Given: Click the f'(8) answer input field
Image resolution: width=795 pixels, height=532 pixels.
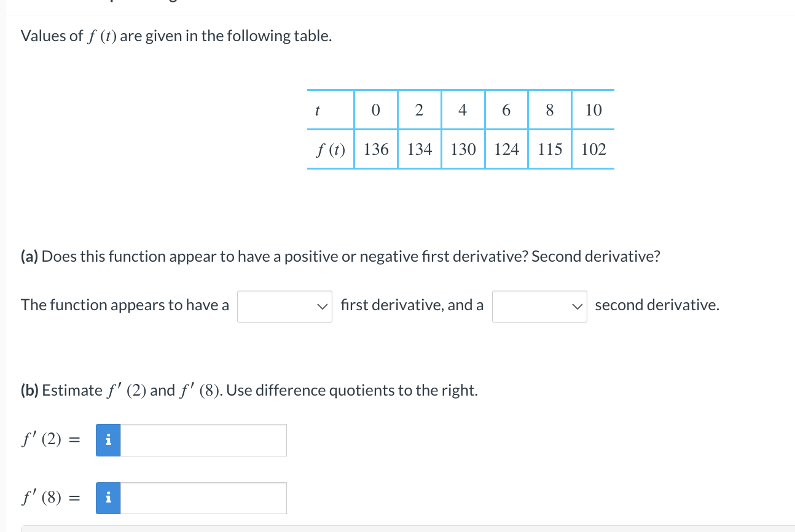Looking at the screenshot, I should click(x=203, y=498).
